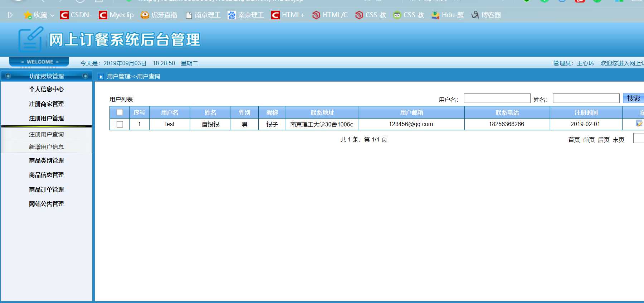Expand the 收藏 dropdown arrow
The height and width of the screenshot is (303, 644).
pos(52,15)
